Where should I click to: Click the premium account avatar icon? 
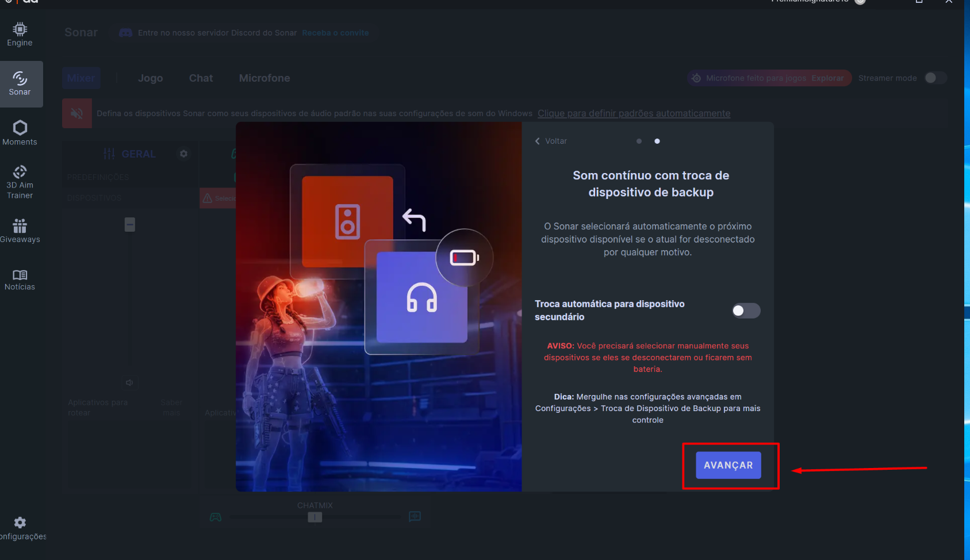[860, 2]
